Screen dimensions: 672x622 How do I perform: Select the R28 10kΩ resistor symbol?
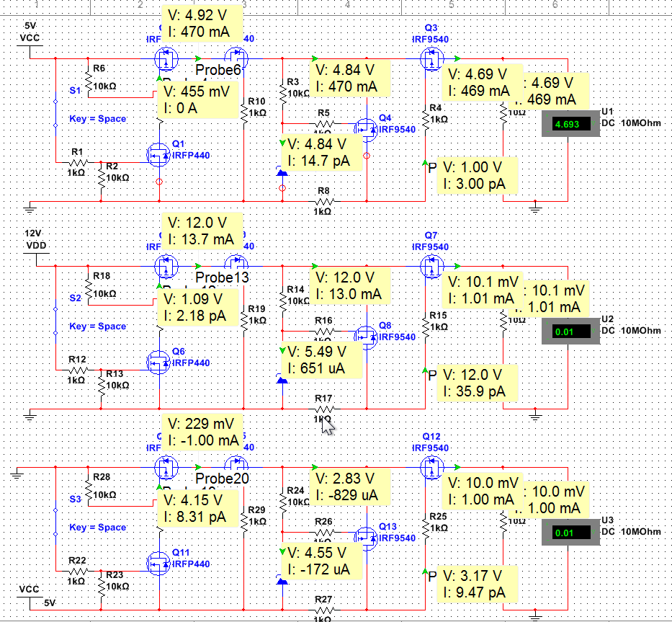(89, 489)
